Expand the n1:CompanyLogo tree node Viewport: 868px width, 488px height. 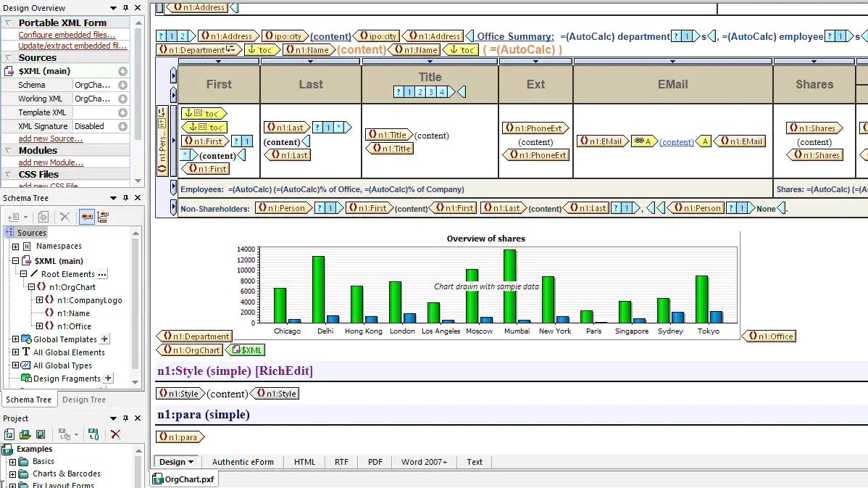pos(39,299)
